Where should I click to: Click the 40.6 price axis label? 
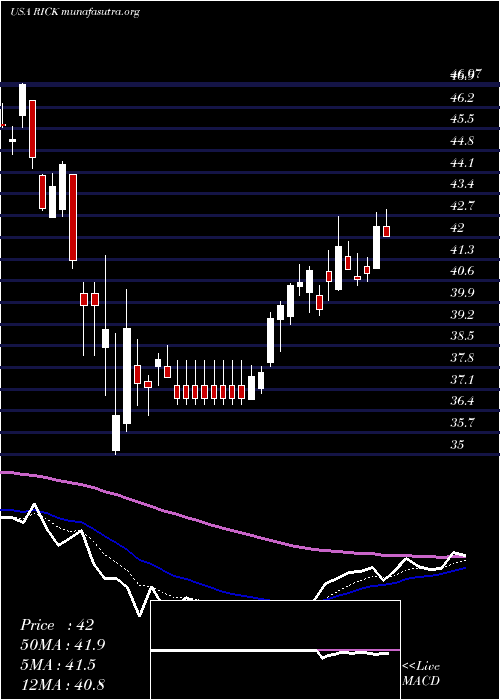point(462,271)
